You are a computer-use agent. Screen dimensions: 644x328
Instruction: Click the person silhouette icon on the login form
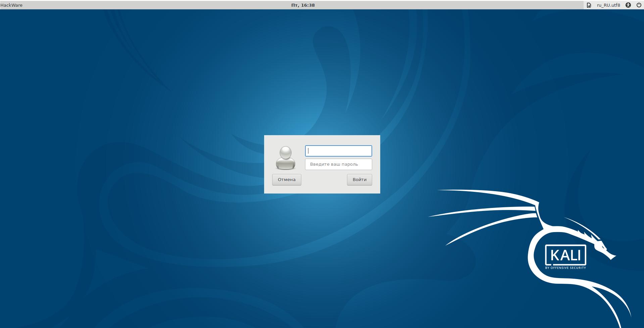(286, 158)
